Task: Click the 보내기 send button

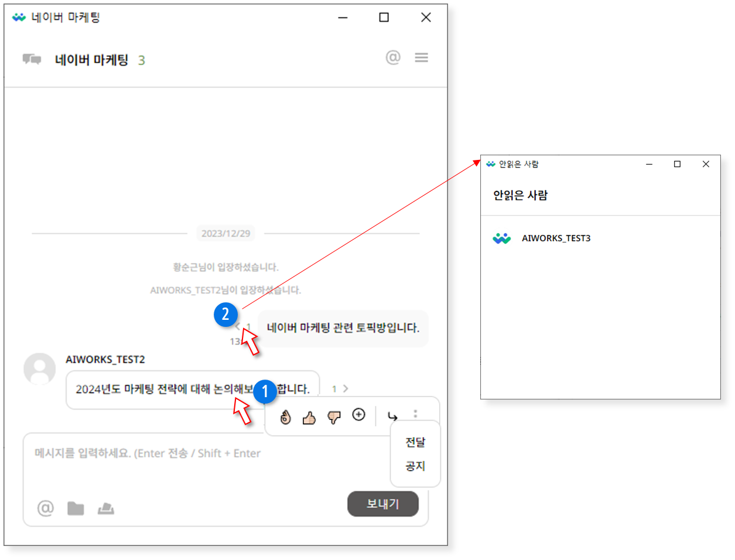Action: click(x=383, y=504)
